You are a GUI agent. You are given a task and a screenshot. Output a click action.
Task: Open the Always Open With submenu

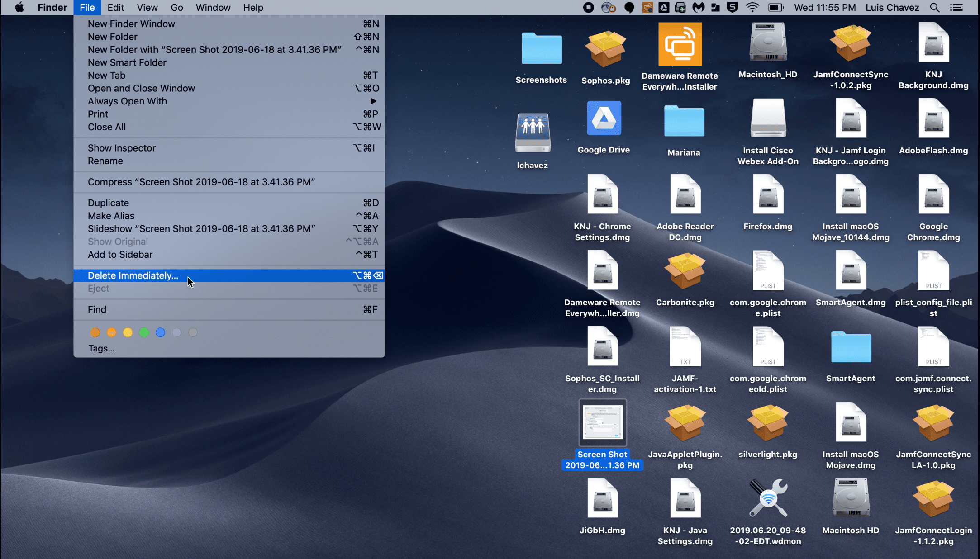coord(229,101)
